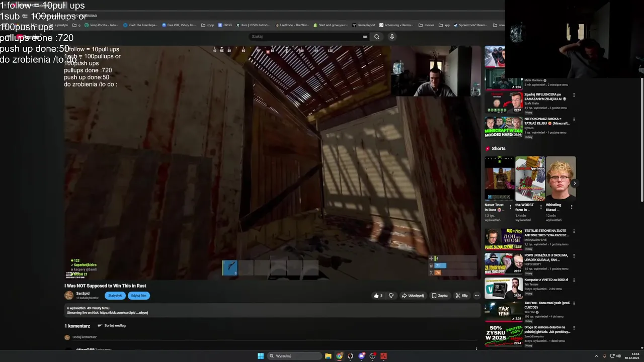Viewport: 644px width, 362px height.
Task: Open the Sortuj według comment sorting menu
Action: click(x=112, y=326)
